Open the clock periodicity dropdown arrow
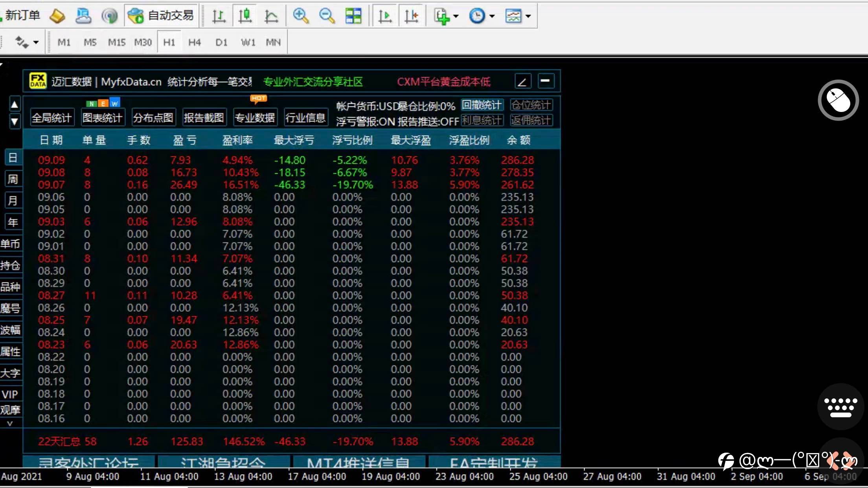The height and width of the screenshot is (488, 868). click(x=492, y=16)
